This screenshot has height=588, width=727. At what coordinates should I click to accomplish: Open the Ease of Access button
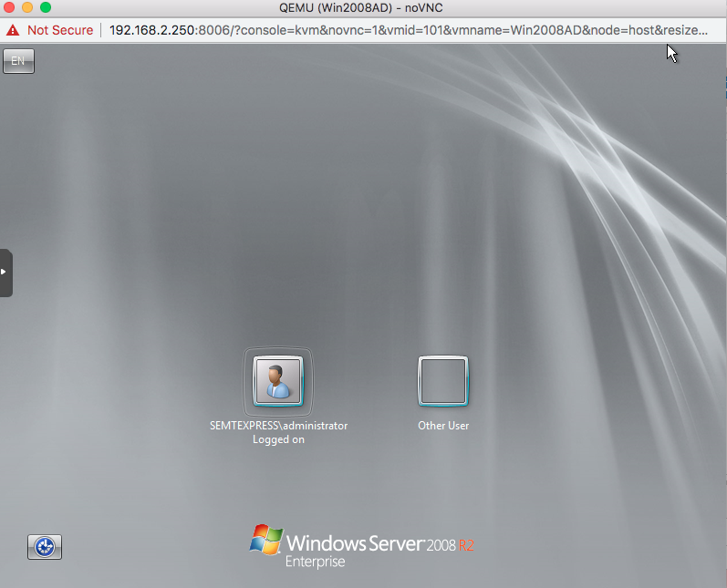click(45, 547)
